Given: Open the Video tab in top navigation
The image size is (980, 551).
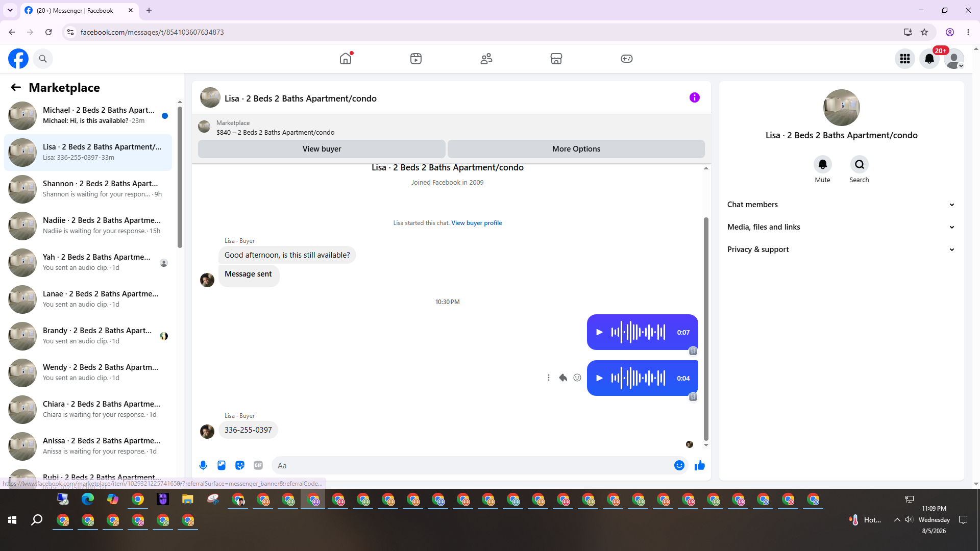Looking at the screenshot, I should tap(416, 59).
